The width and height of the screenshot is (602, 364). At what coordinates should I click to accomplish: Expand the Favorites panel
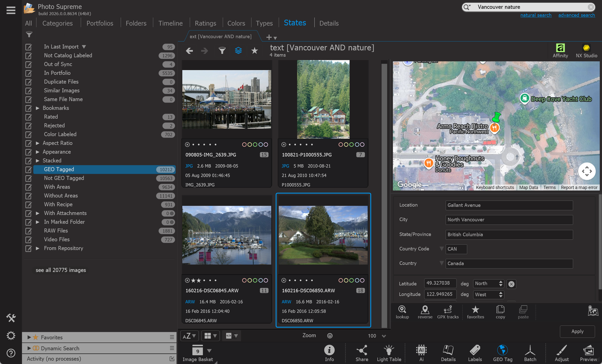pyautogui.click(x=29, y=337)
